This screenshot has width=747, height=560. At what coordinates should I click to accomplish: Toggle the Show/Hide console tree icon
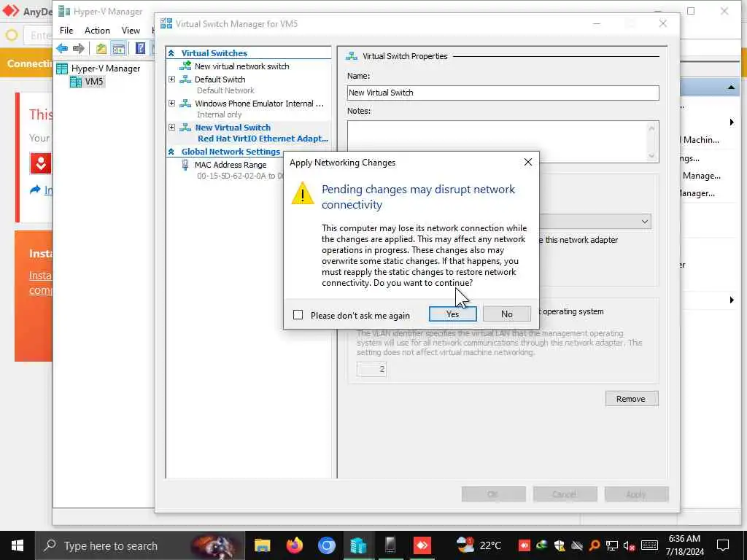(x=118, y=48)
